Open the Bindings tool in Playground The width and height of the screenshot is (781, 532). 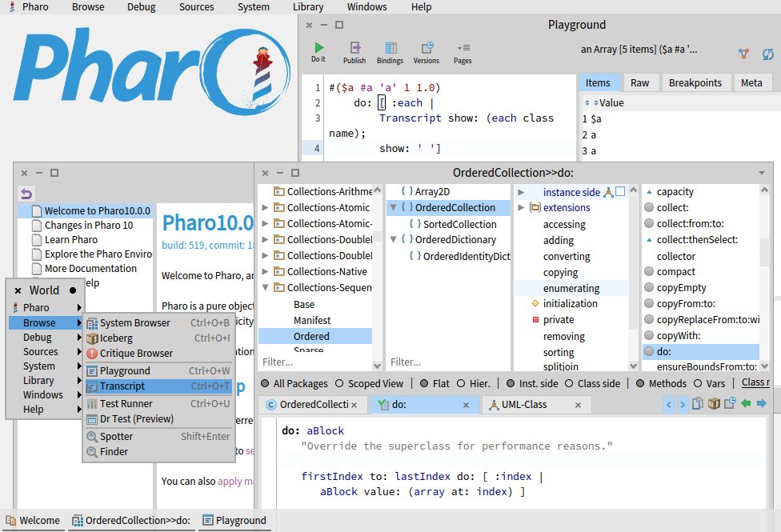tap(390, 52)
